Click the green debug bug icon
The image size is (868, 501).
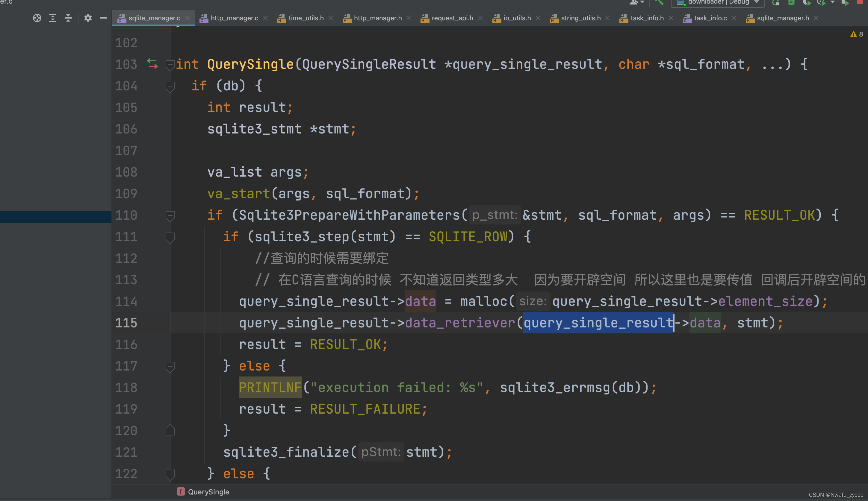pyautogui.click(x=791, y=2)
